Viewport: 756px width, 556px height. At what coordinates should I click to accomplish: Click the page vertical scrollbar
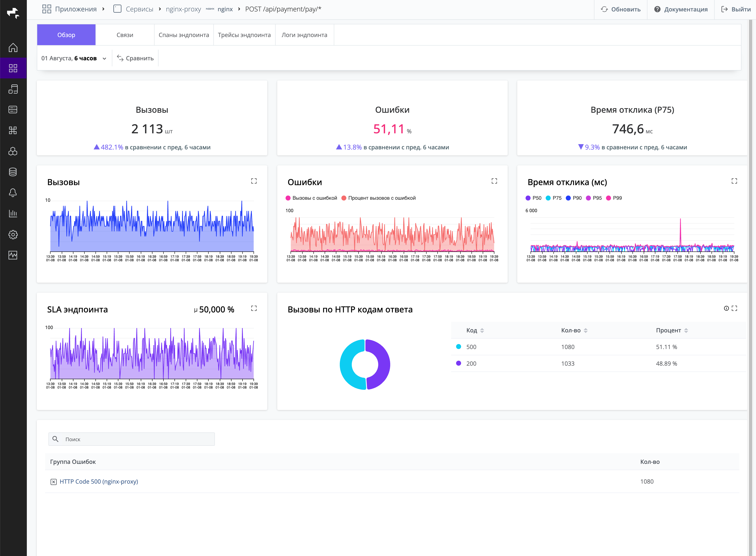pyautogui.click(x=750, y=288)
